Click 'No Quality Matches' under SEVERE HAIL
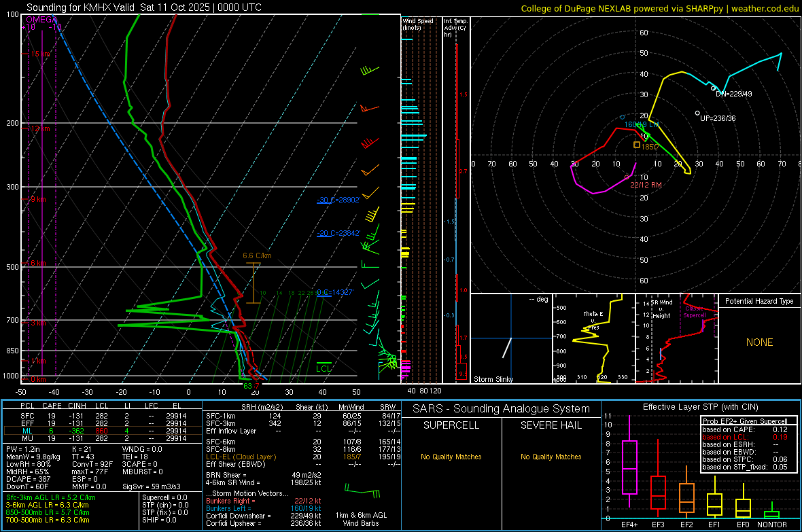The width and height of the screenshot is (802, 532). (551, 457)
